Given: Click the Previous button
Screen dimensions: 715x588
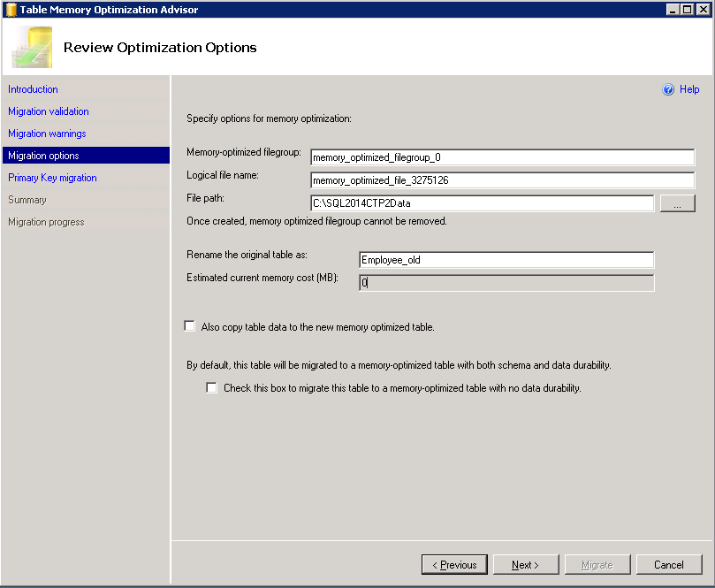Looking at the screenshot, I should pyautogui.click(x=455, y=565).
